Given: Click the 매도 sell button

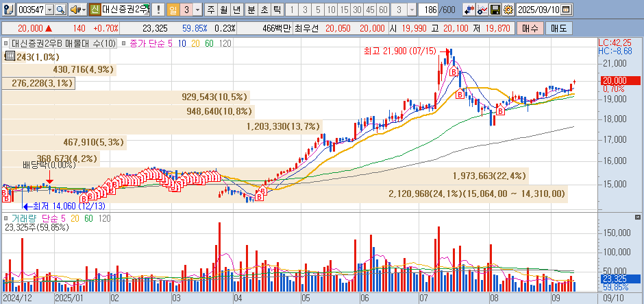Looking at the screenshot, I should [558, 28].
